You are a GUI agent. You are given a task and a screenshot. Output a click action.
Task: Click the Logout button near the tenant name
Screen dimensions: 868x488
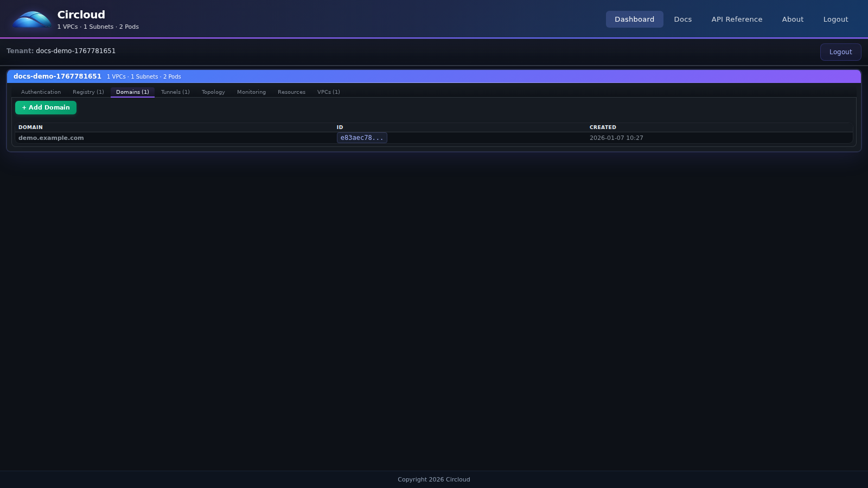pos(840,52)
